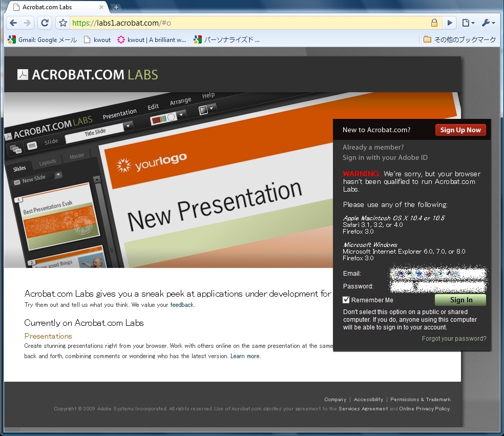Select the Slides tab in preview panel

(19, 169)
